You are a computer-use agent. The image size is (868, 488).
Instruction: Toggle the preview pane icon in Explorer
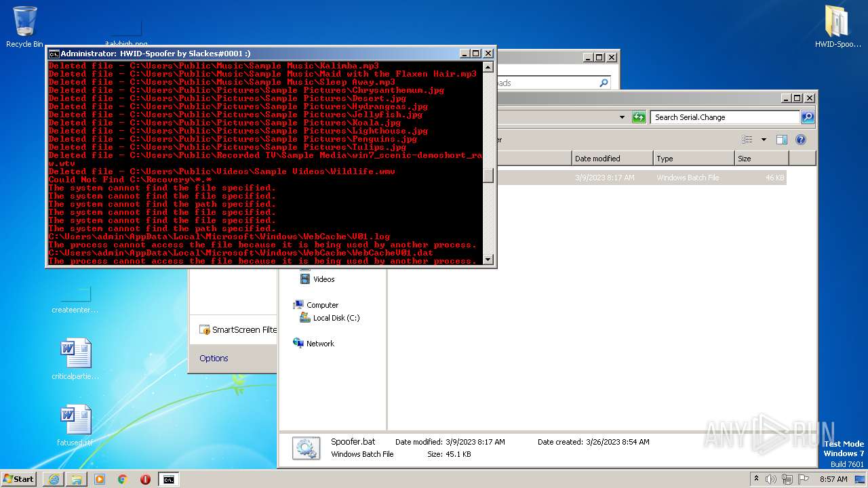[x=781, y=140]
